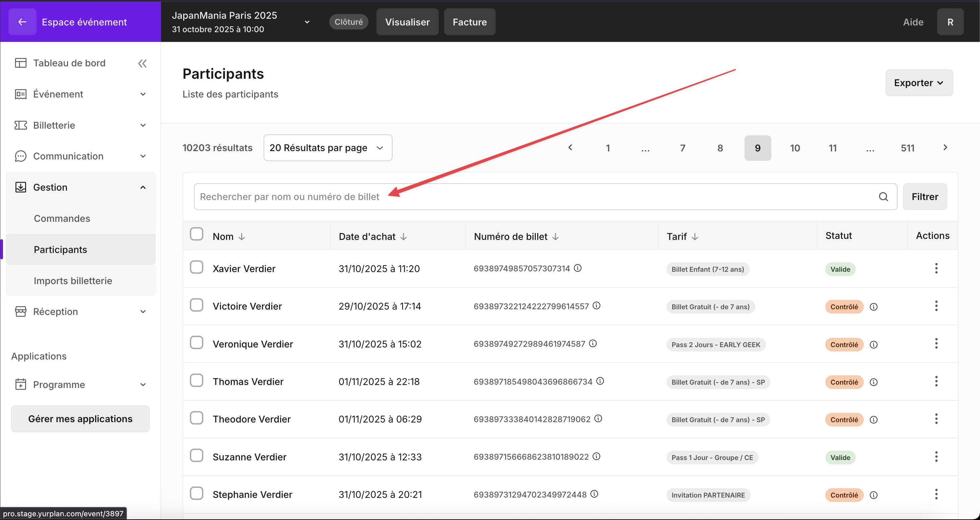Click the Gérer mes applications button
The height and width of the screenshot is (520, 980).
80,419
